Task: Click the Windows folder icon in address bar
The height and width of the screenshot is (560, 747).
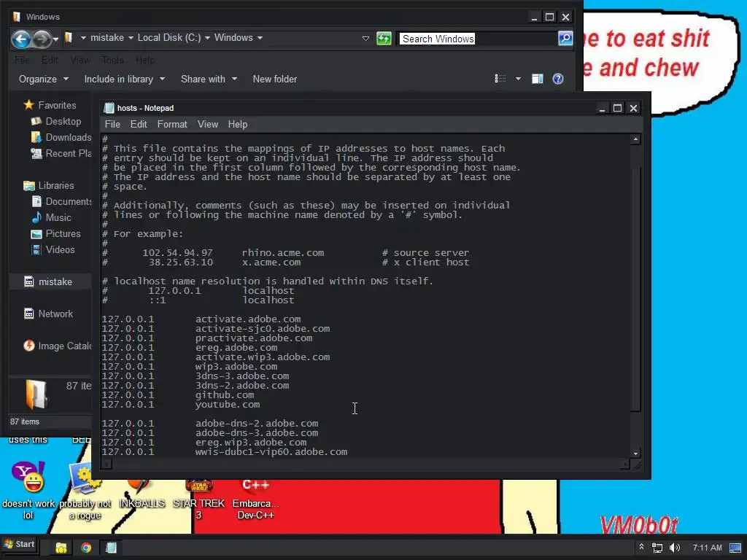Action: coord(69,38)
